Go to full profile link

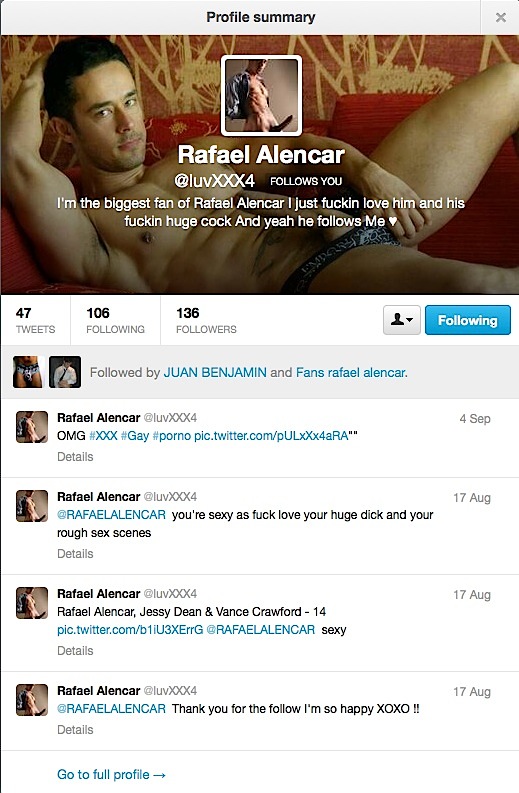(x=111, y=774)
